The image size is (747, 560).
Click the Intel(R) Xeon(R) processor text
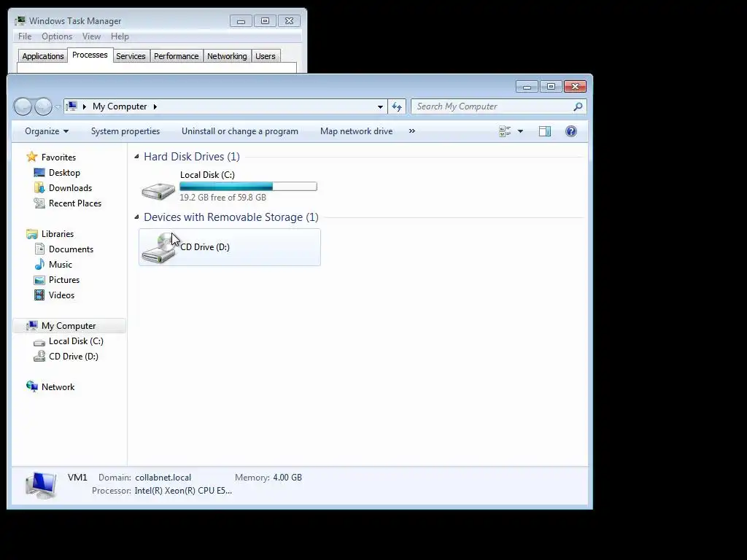coord(183,491)
